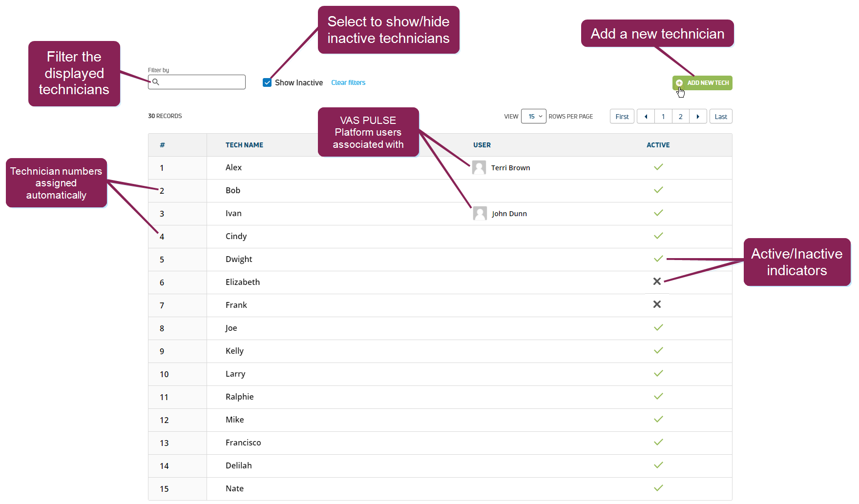Click into the Filter by input field

[x=197, y=82]
